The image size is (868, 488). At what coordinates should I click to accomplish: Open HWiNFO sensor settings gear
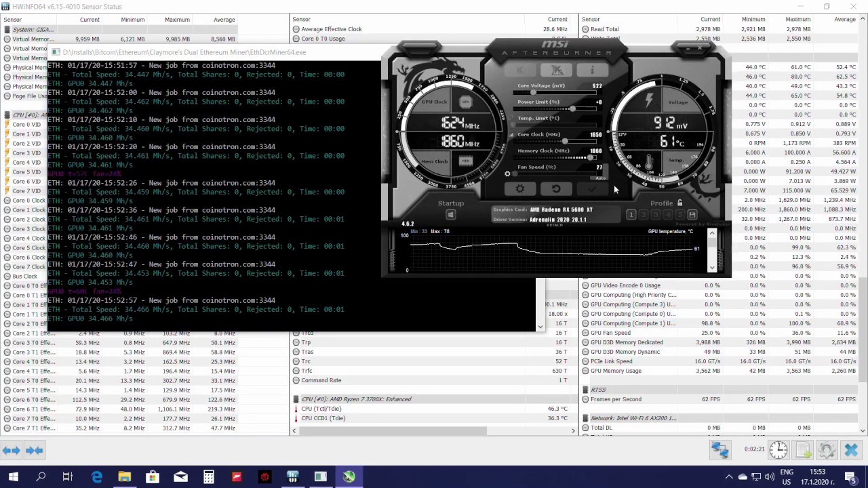coord(827,449)
